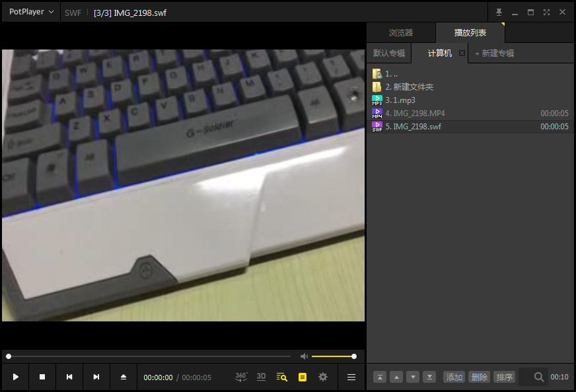Click the eject icon to open a file

coord(123,377)
